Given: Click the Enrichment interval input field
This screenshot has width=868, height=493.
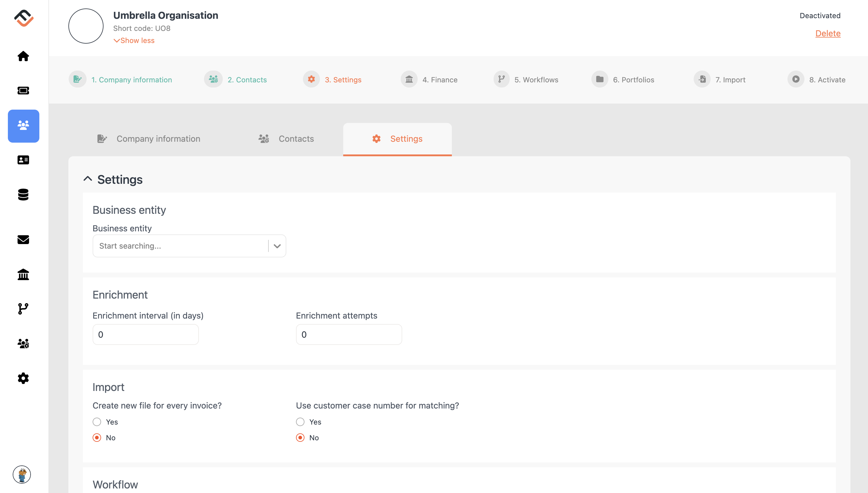Looking at the screenshot, I should tap(146, 335).
